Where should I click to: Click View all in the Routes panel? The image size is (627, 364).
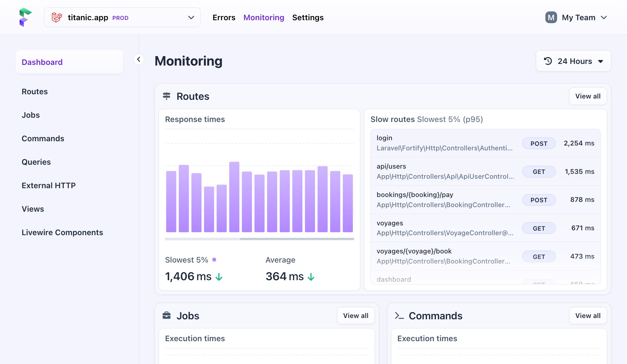coord(588,96)
